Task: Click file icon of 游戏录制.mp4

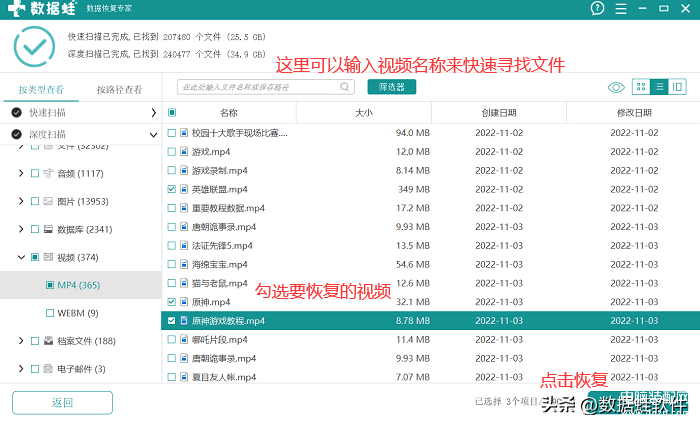Action: tap(184, 171)
